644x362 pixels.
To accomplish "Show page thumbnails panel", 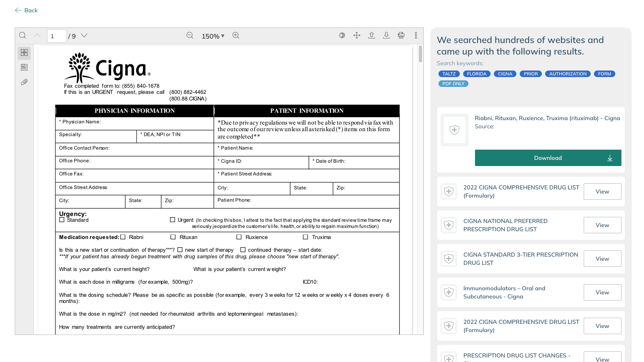I will click(24, 53).
